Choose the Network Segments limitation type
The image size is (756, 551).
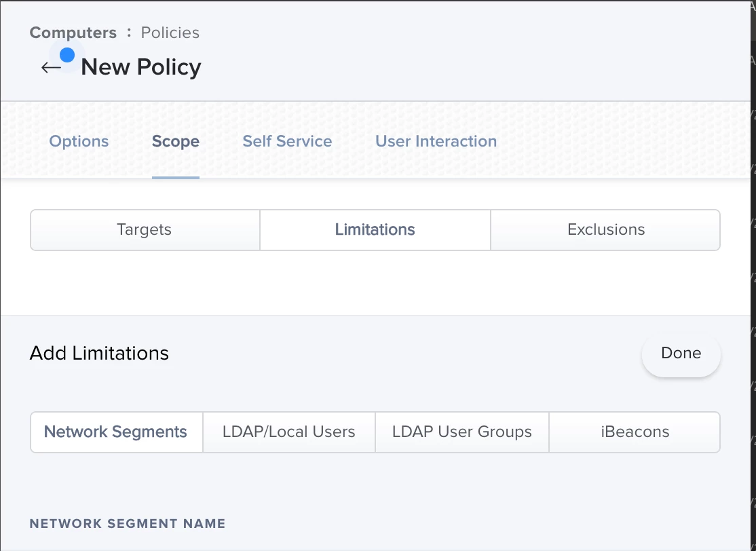(116, 432)
